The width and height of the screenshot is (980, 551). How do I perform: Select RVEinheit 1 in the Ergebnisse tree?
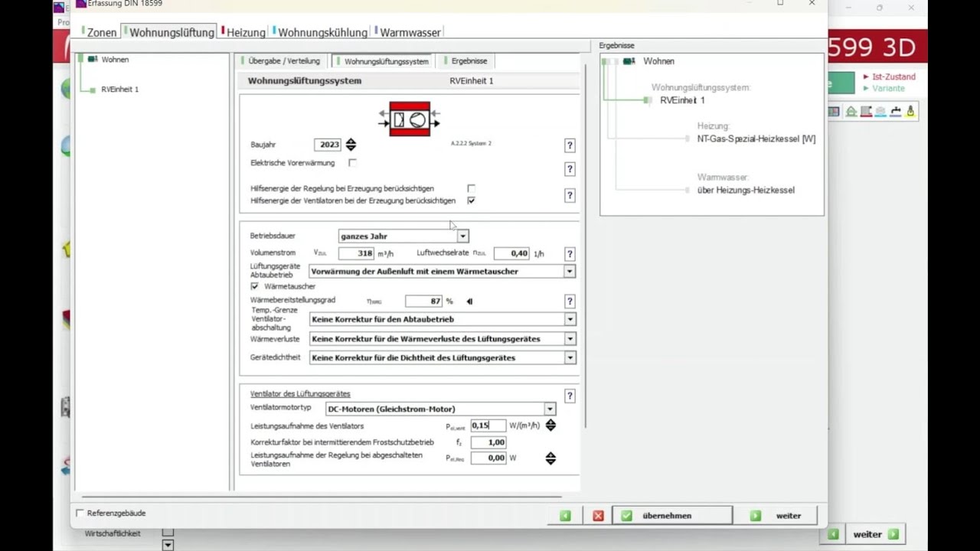682,100
